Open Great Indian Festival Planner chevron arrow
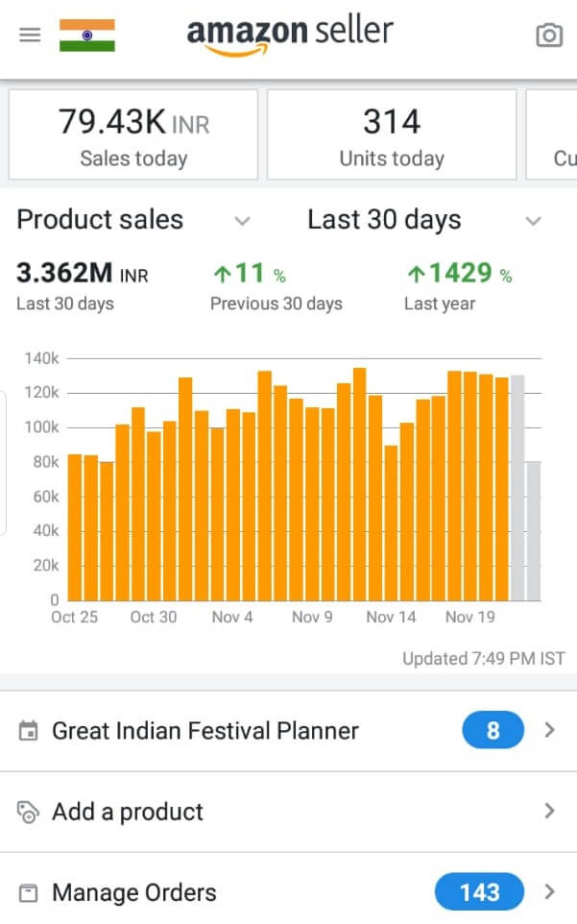Screen dimensions: 577x924 (x=549, y=730)
